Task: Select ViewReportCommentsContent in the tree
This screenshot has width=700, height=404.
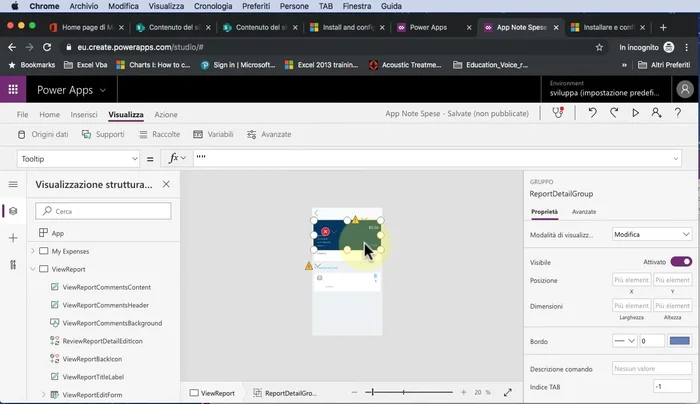Action: click(x=106, y=287)
